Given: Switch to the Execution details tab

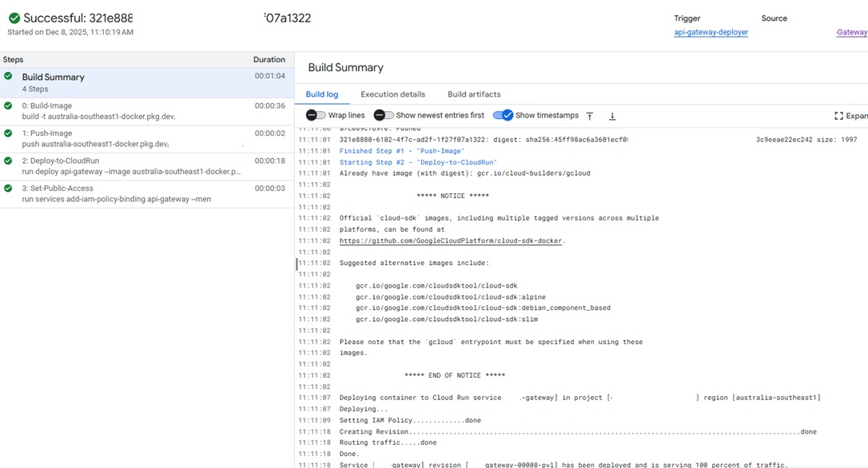Looking at the screenshot, I should (392, 93).
